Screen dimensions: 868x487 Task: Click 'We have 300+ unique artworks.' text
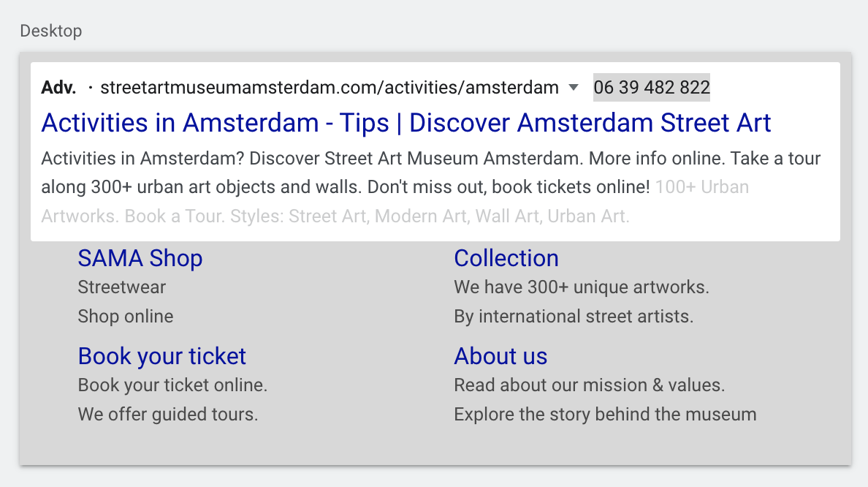582,287
